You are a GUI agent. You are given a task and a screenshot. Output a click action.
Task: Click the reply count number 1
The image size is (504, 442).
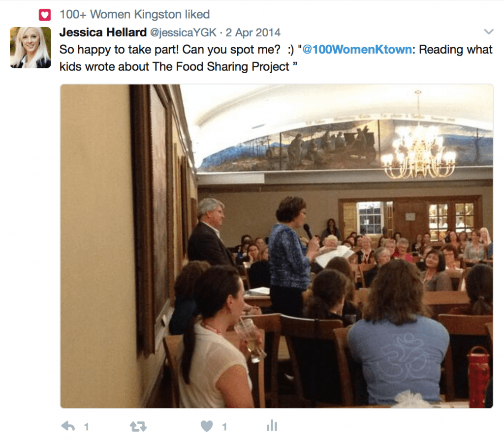[87, 427]
